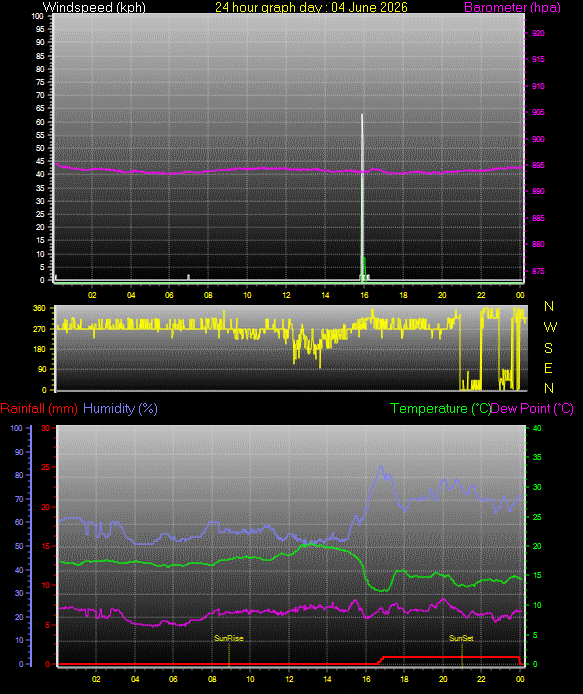Image resolution: width=583 pixels, height=694 pixels.
Task: Click the 'Windspeed (kph)' axis title
Action: (94, 7)
